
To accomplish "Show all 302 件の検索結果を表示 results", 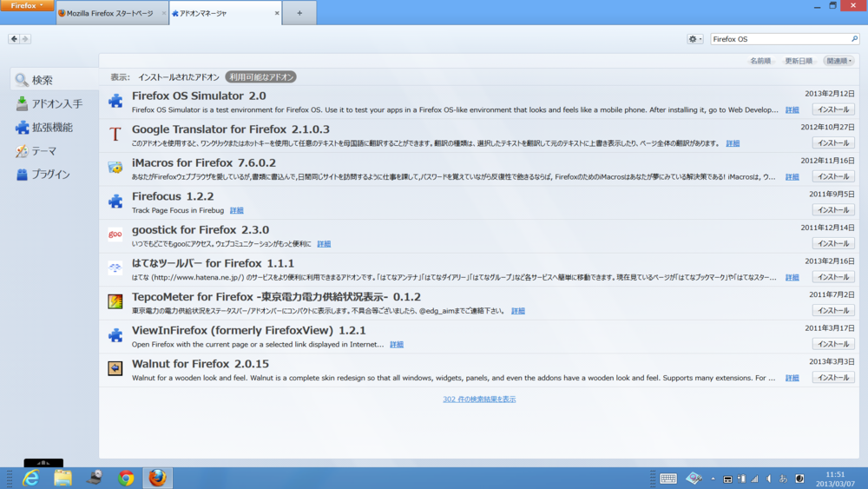I will click(479, 400).
